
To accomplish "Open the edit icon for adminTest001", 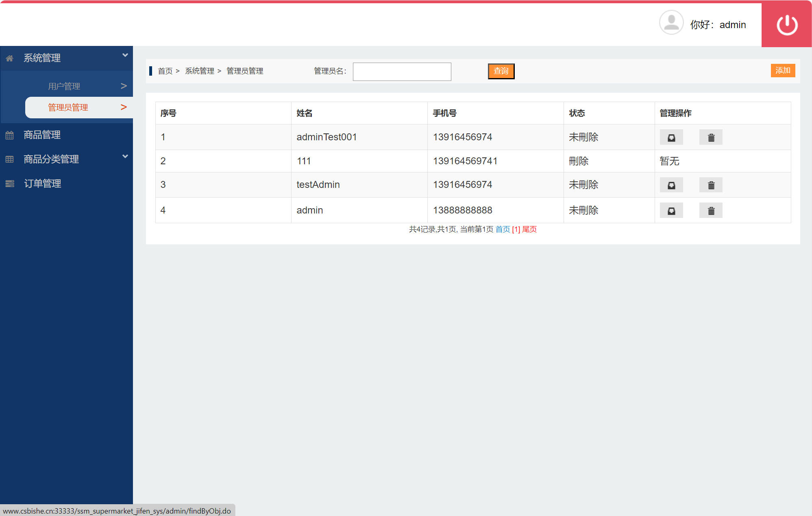I will pyautogui.click(x=671, y=137).
